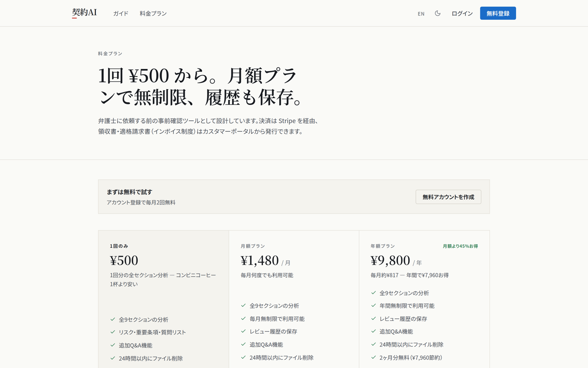Click the ¥9,800 price
Viewport: 588px width, 368px height.
(x=390, y=260)
